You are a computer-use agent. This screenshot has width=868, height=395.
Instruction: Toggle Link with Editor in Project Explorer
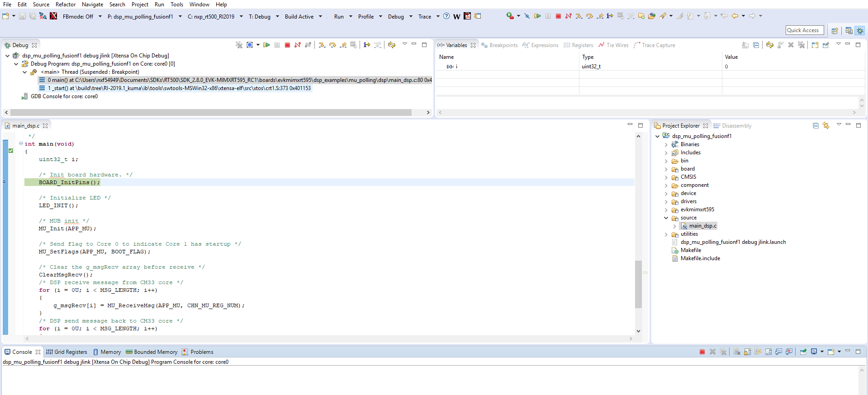click(826, 126)
